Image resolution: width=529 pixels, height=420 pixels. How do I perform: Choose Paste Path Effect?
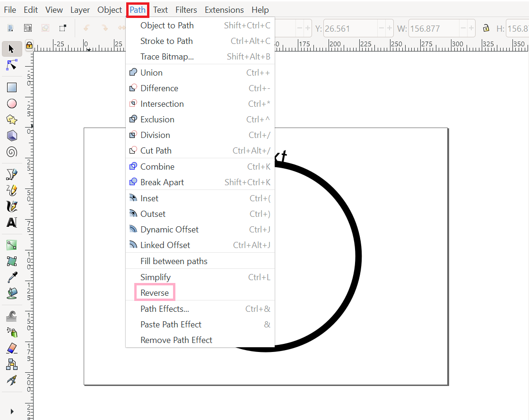(x=200, y=324)
